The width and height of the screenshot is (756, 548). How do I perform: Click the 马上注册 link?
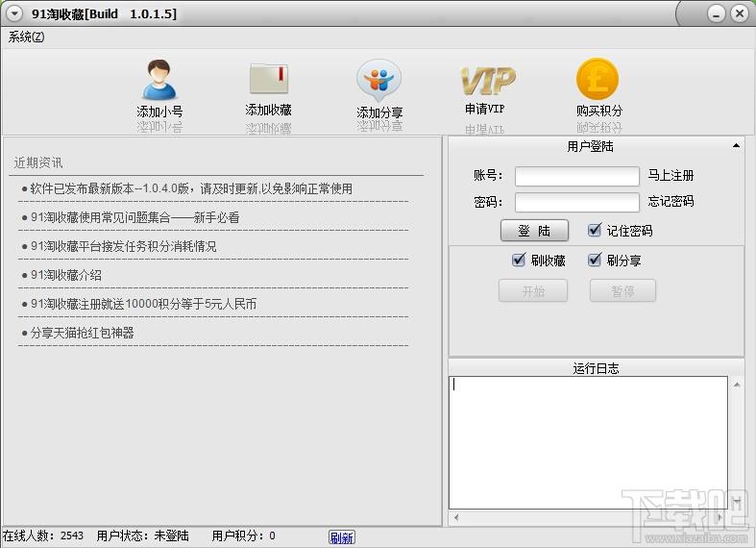click(671, 175)
